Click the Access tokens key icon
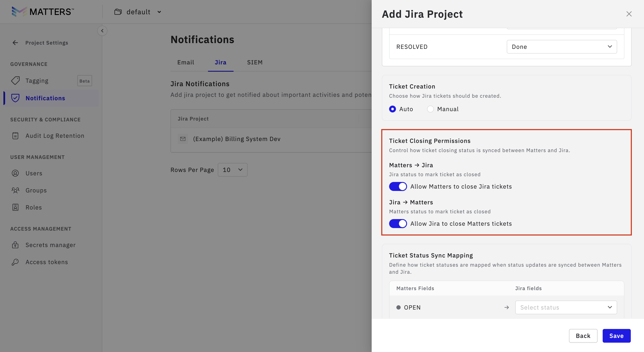The width and height of the screenshot is (644, 352). [x=15, y=262]
